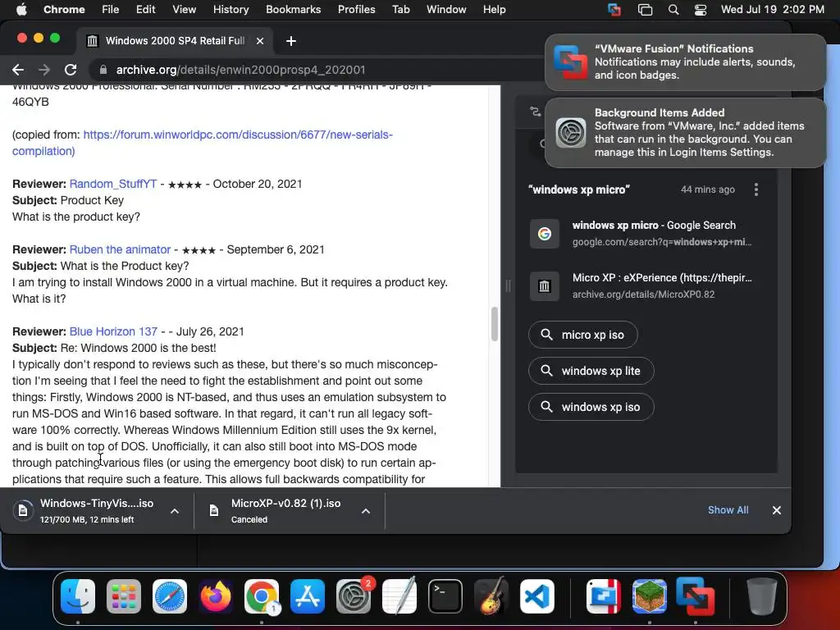This screenshot has height=630, width=840.
Task: Open reviewer Blue Horizon 137 profile
Action: [113, 331]
